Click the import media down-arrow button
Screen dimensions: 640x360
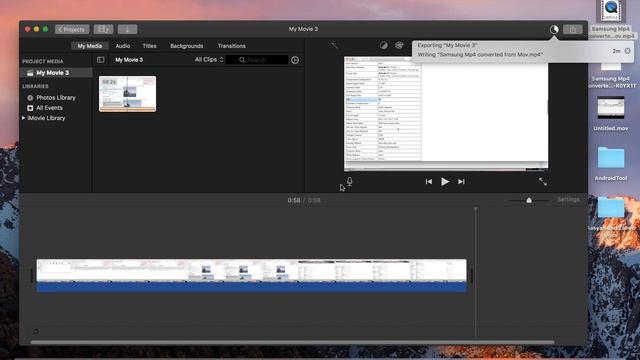point(127,29)
